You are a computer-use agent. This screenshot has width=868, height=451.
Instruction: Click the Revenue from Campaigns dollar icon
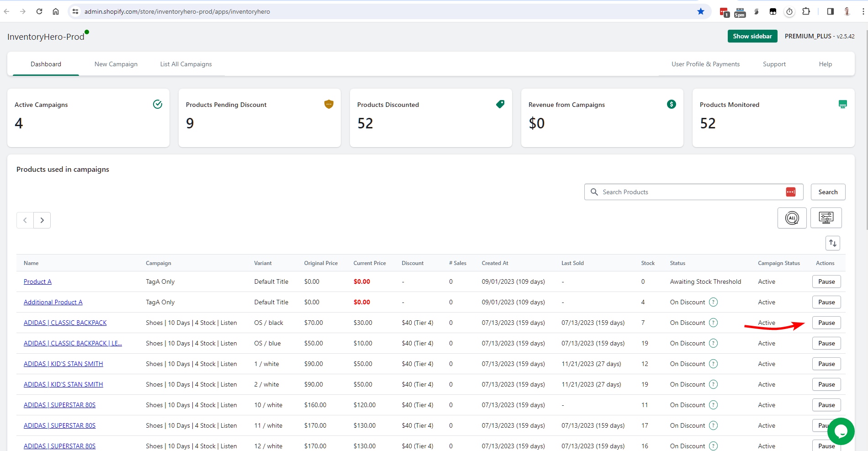672,104
